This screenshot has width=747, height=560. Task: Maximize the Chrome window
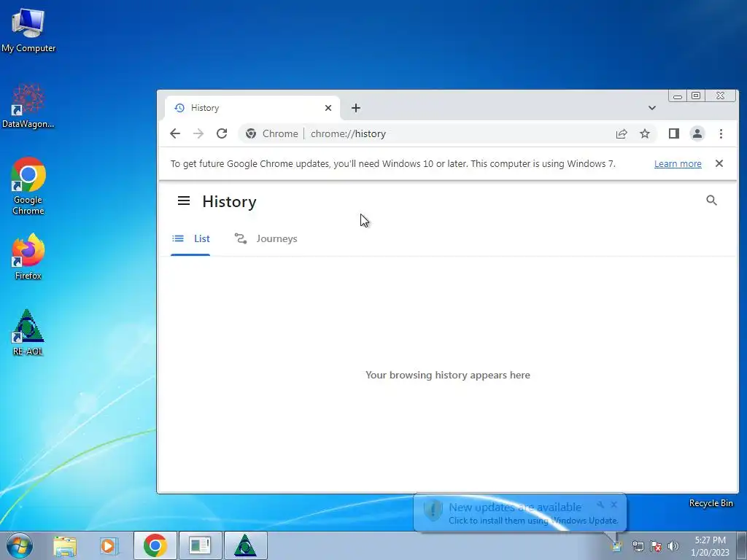click(696, 96)
